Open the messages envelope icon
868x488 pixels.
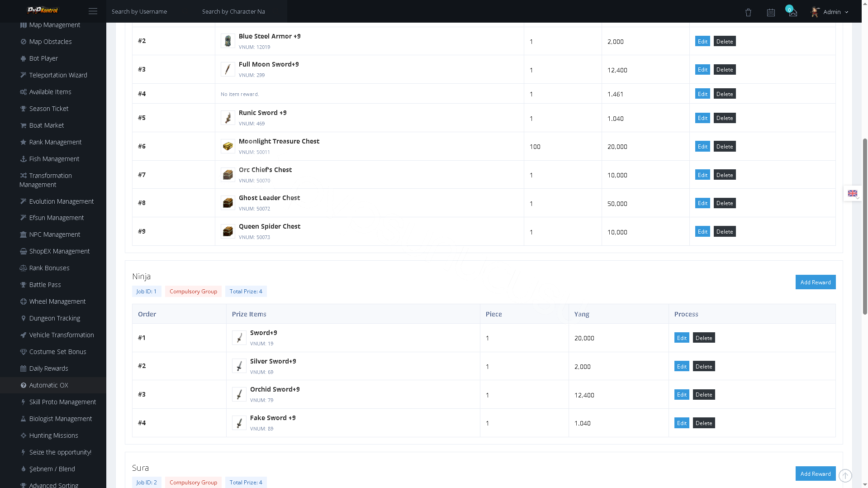[x=793, y=13]
